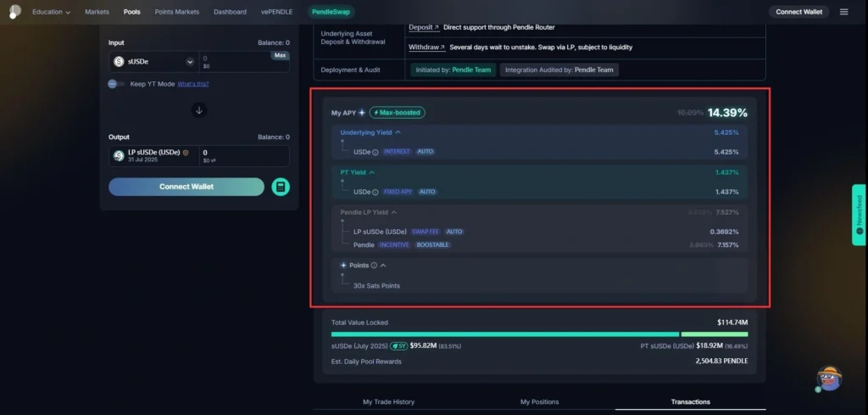Viewport: 868px width, 415px height.
Task: Click the Total Value Locked sUSDe bar
Action: pos(504,334)
